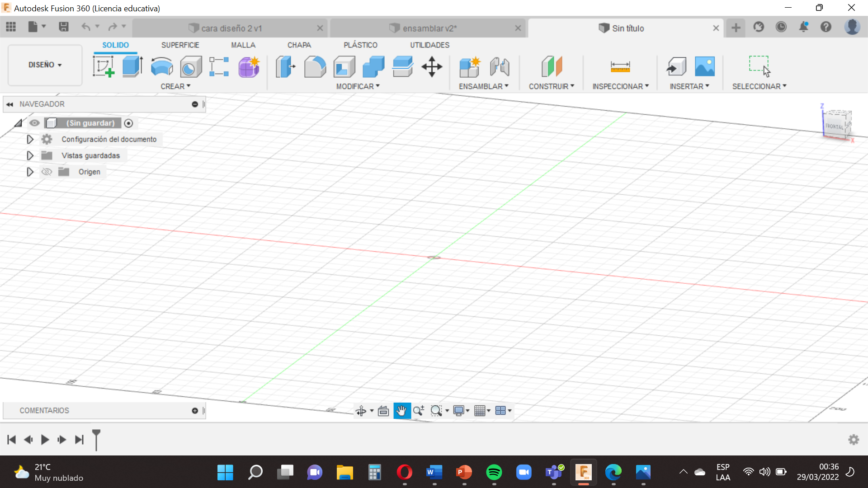The image size is (868, 488).
Task: Open the MODIFICAR dropdown menu
Action: [358, 86]
